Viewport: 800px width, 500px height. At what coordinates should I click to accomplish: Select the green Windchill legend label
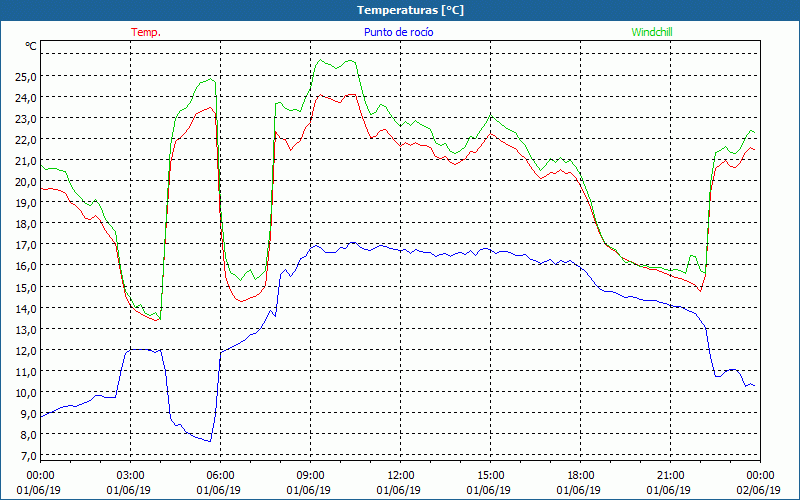652,32
